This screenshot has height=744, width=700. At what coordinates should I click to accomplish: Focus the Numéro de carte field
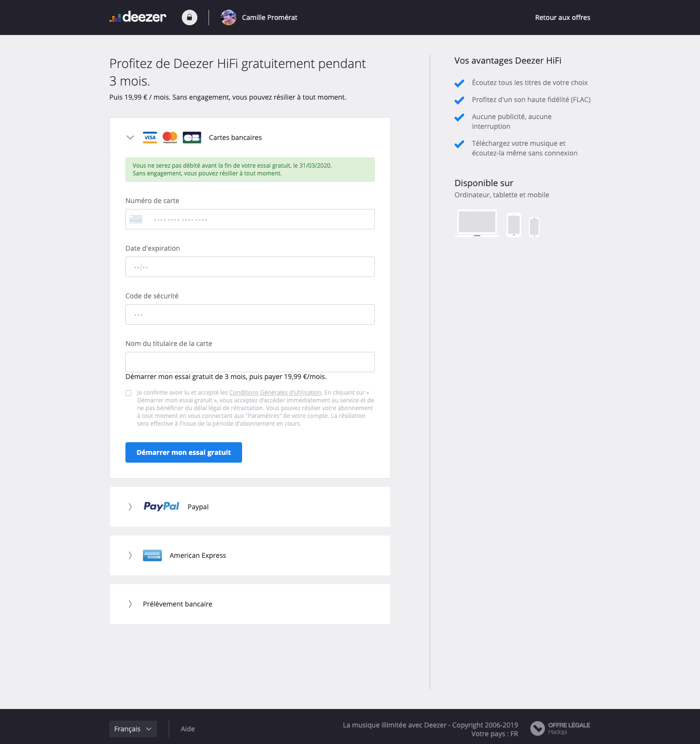click(250, 219)
